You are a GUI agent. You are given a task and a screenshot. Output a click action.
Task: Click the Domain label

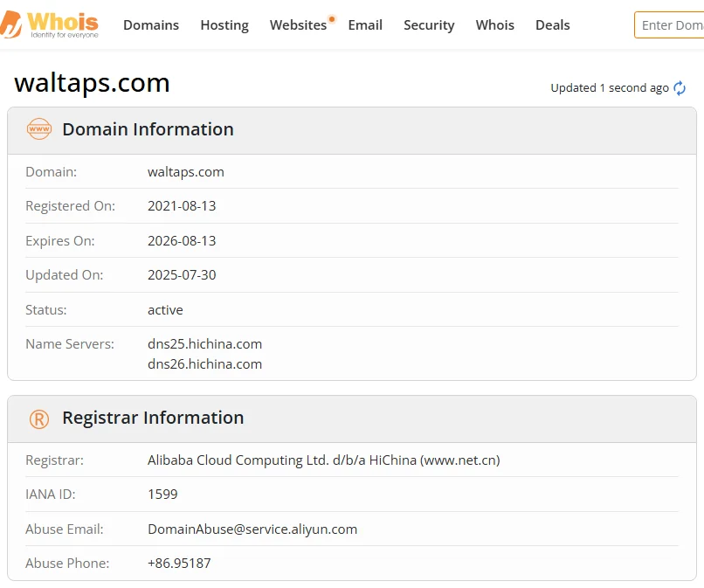coord(52,172)
